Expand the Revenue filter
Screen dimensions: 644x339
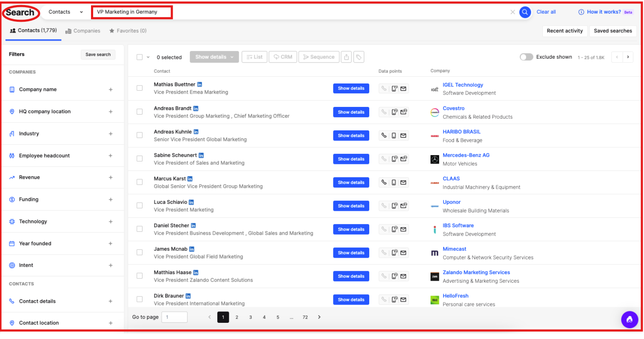click(x=111, y=178)
